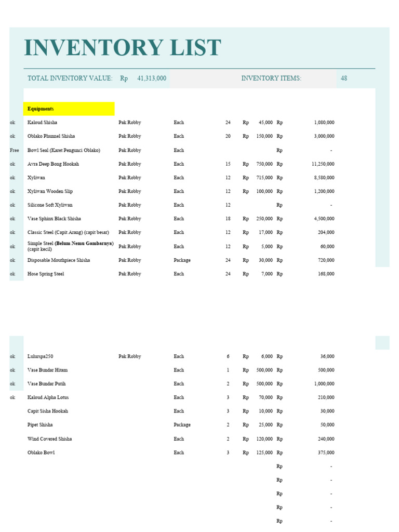Select the Xyliwan item cell
The width and height of the screenshot is (399, 532).
[x=36, y=178]
